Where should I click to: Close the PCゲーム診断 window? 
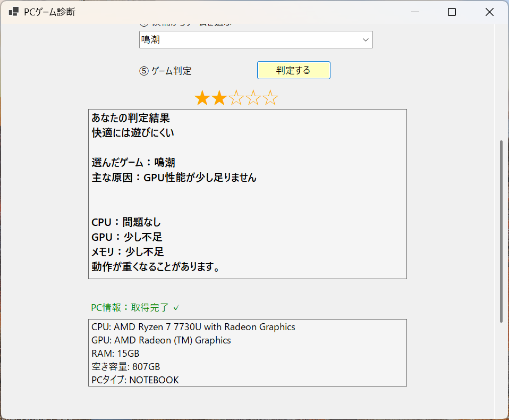[x=489, y=12]
